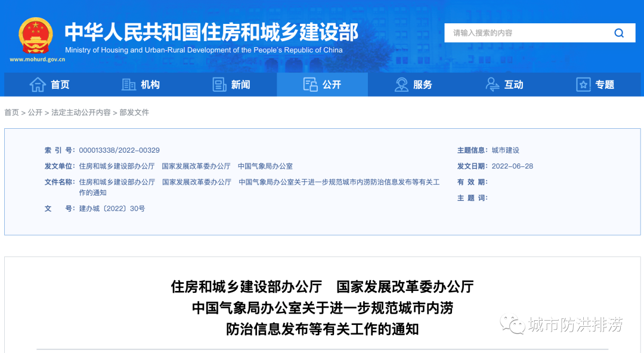This screenshot has height=353, width=644.
Task: Click the 主题信息 value 城市建设
Action: [x=506, y=150]
